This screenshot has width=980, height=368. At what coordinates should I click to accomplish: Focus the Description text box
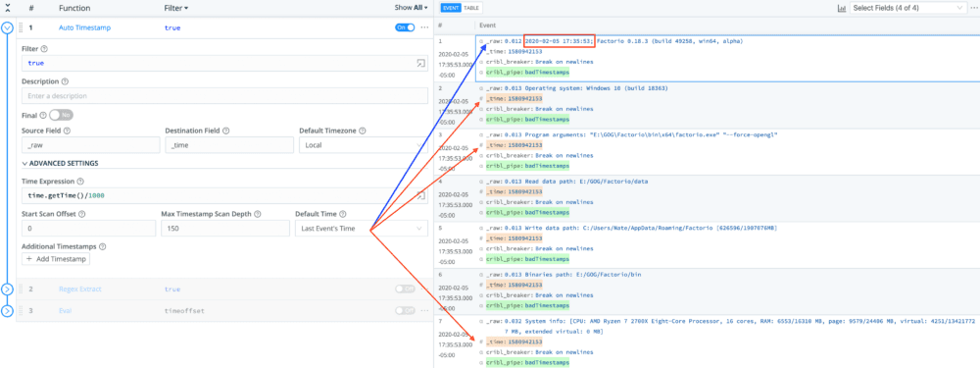point(224,96)
